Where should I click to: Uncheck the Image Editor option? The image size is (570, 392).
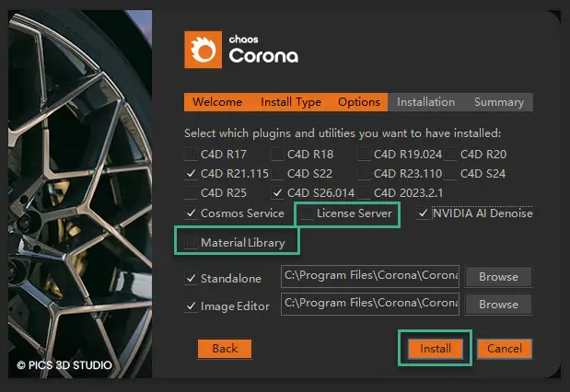pos(191,306)
